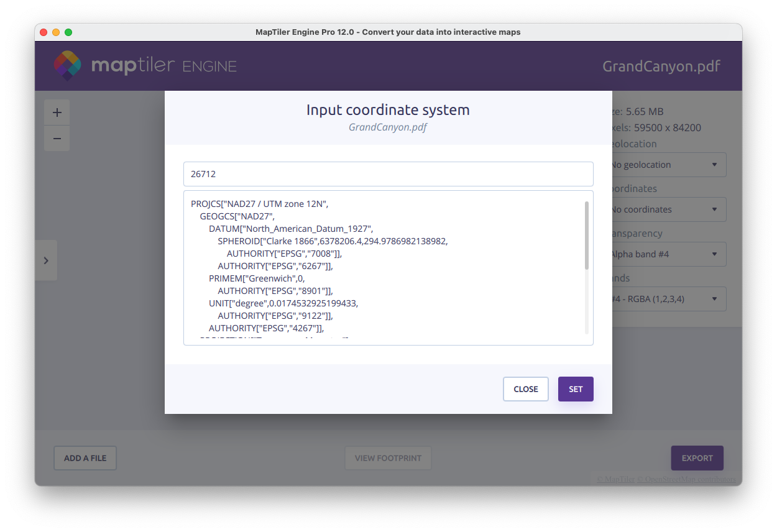The width and height of the screenshot is (777, 532).
Task: Click the green maximize window button
Action: pos(68,32)
